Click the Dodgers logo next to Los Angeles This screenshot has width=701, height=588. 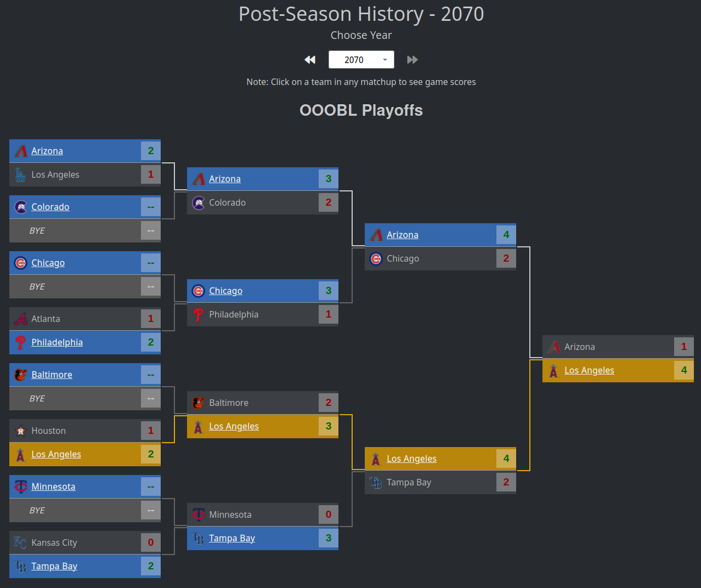pyautogui.click(x=20, y=174)
